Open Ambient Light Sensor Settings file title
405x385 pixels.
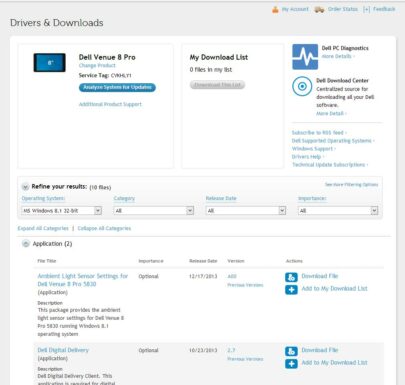(x=83, y=280)
